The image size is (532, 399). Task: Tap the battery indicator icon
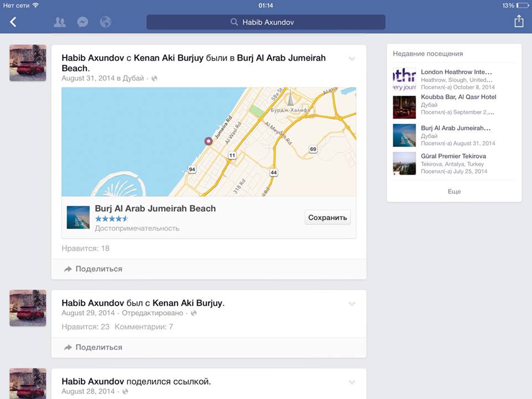[x=523, y=6]
